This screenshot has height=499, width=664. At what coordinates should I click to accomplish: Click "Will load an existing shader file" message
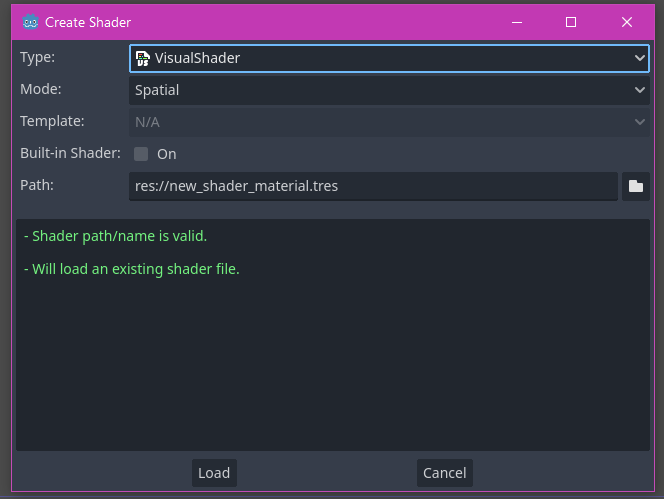pos(132,269)
